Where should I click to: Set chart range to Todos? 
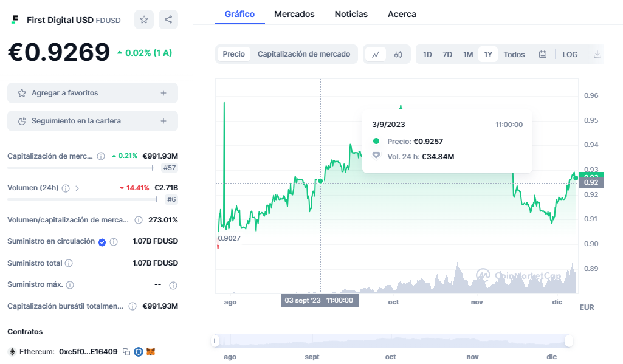514,55
